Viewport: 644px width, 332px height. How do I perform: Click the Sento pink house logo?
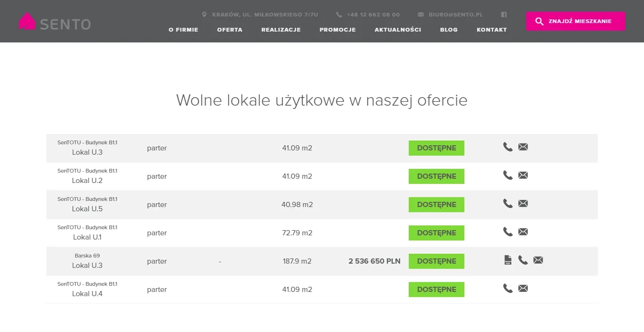(27, 21)
